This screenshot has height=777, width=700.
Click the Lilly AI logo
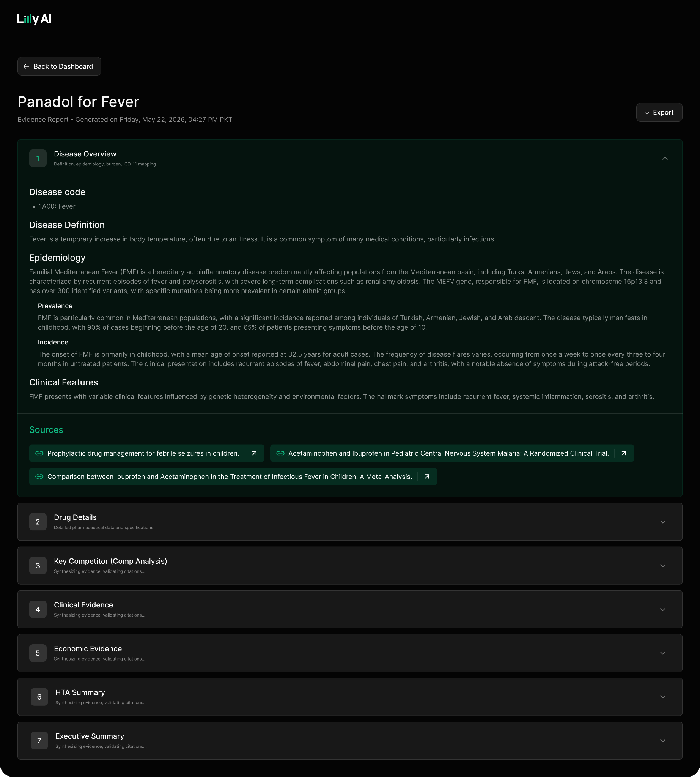[34, 19]
